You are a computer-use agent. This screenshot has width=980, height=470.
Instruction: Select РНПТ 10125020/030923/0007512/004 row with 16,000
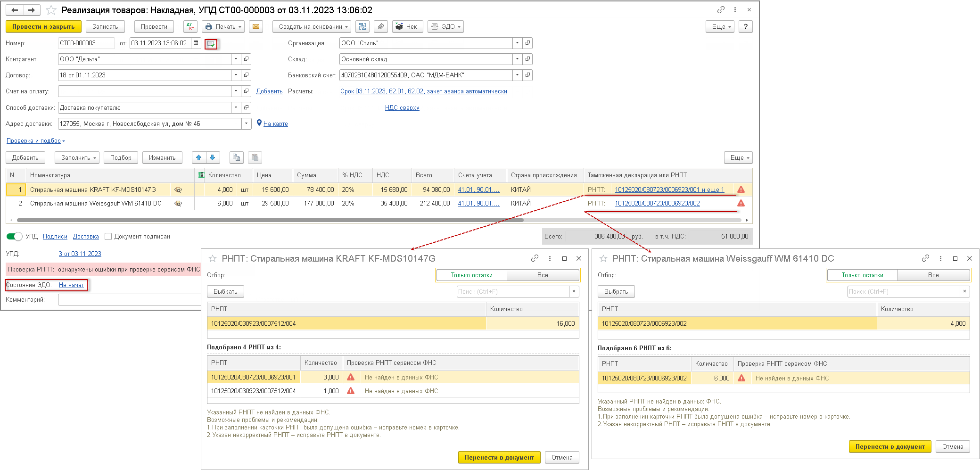tap(393, 323)
